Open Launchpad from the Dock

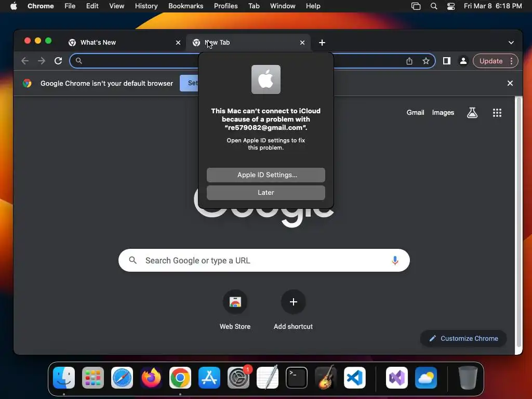(93, 378)
